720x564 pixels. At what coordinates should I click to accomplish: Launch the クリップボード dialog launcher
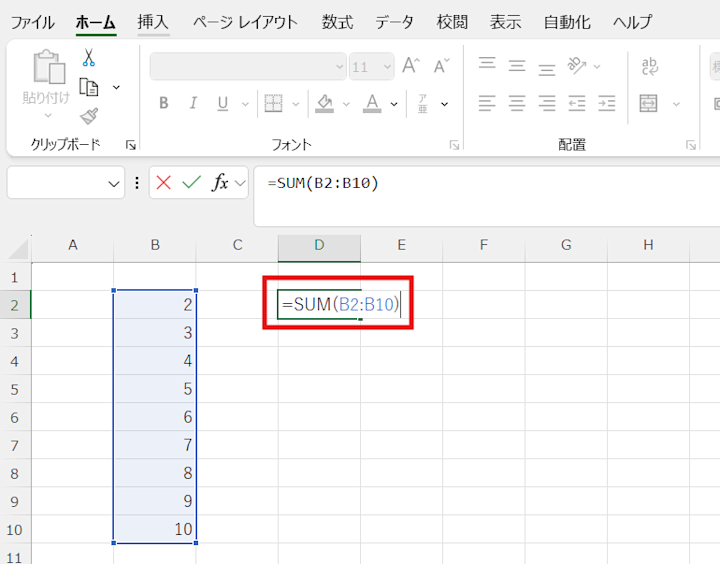pos(131,146)
